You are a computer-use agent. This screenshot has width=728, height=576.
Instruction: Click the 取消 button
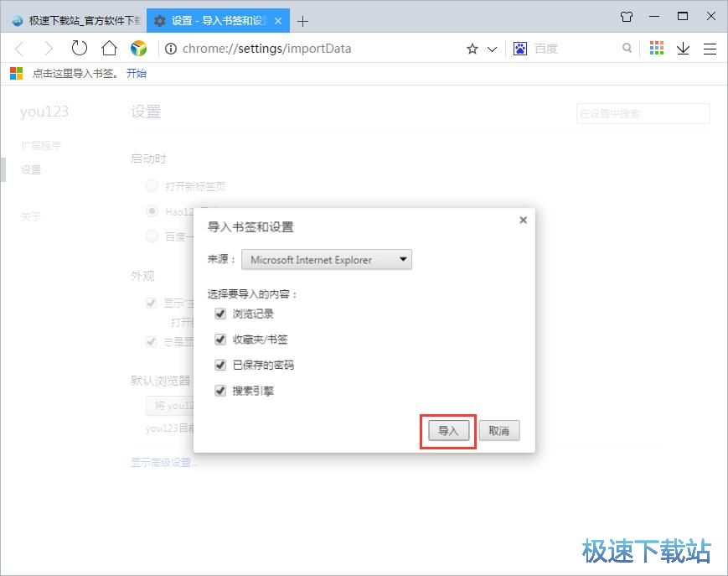[499, 431]
